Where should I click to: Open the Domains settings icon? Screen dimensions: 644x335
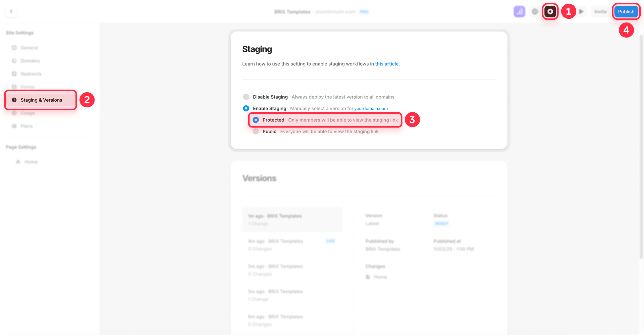14,61
